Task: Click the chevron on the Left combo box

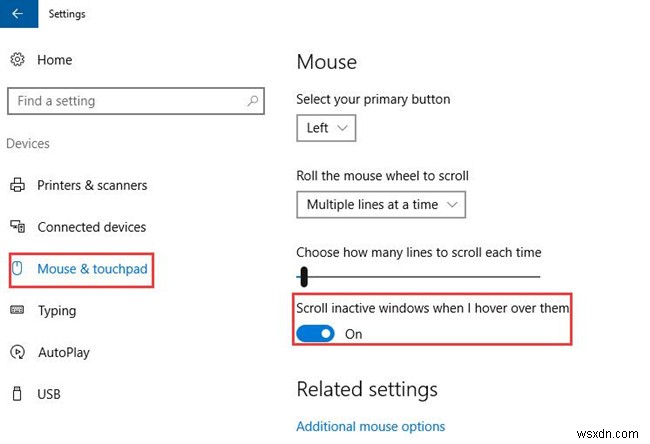Action: coord(343,128)
